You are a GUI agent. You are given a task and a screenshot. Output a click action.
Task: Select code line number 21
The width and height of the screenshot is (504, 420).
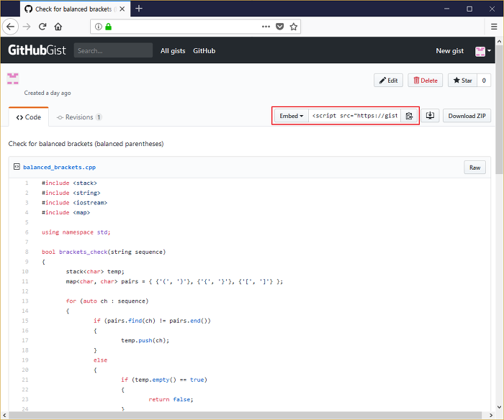tap(25, 380)
